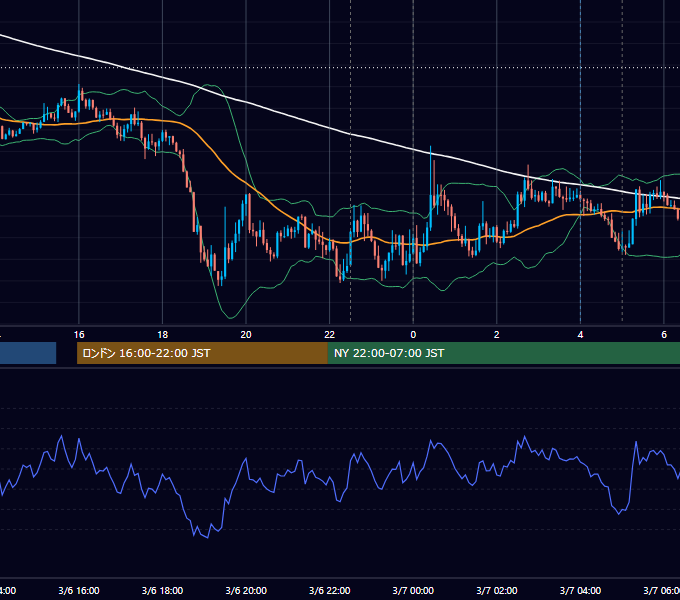This screenshot has width=680, height=600.
Task: Click the blue session bar before ロンドン
Action: (28, 353)
